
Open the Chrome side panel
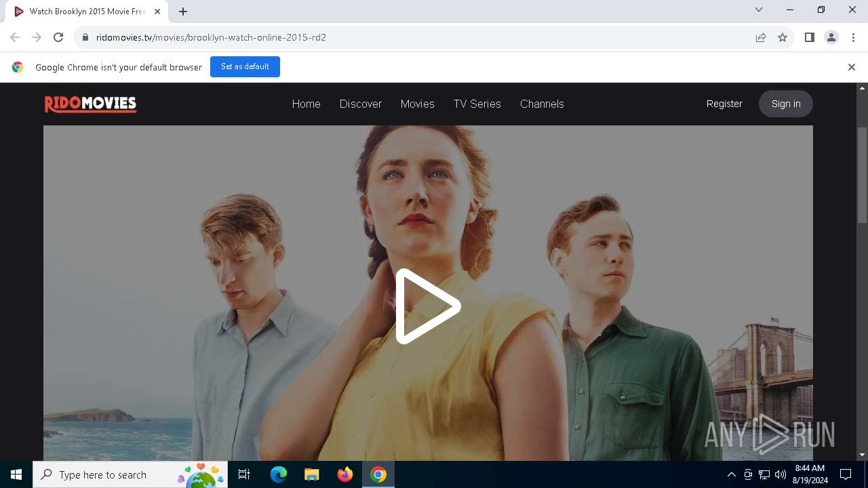click(810, 37)
